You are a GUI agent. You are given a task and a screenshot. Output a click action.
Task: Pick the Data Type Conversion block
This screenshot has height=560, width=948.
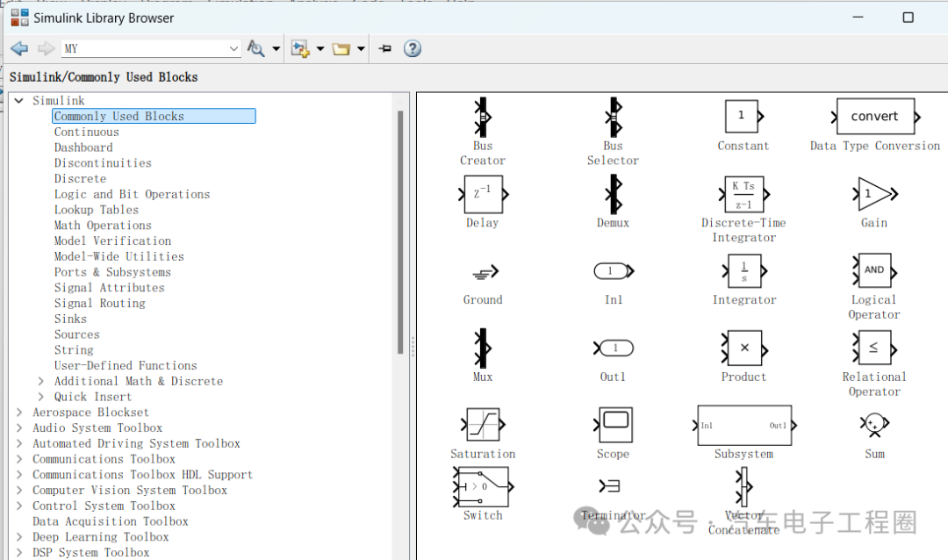click(875, 116)
